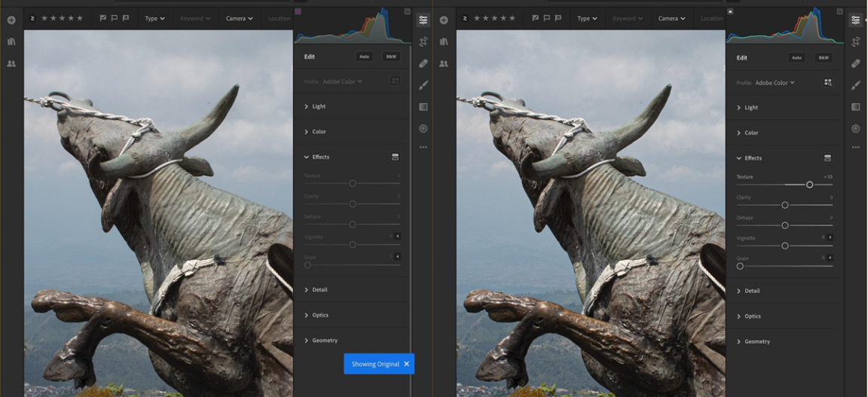
Task: Select the Brush tool in the right window
Action: tap(856, 85)
